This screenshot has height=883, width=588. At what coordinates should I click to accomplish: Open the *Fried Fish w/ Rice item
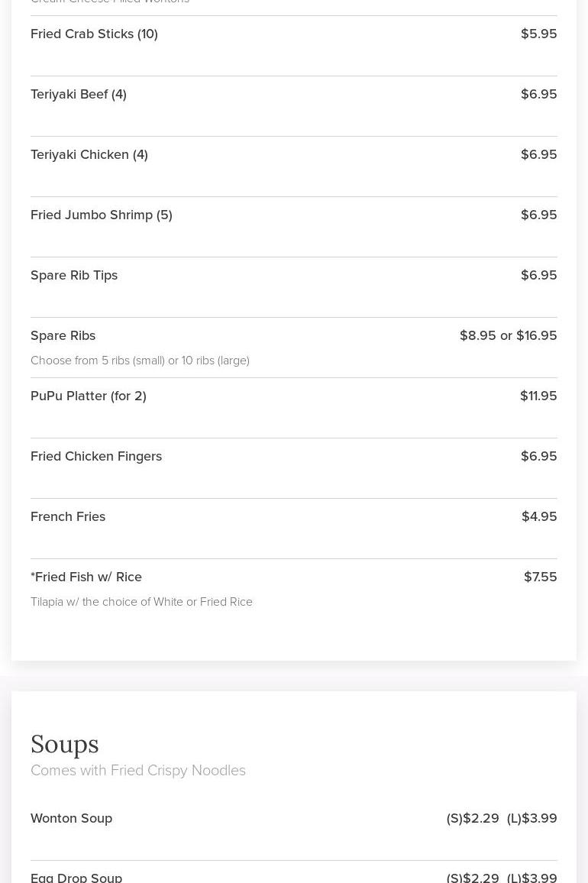point(86,577)
